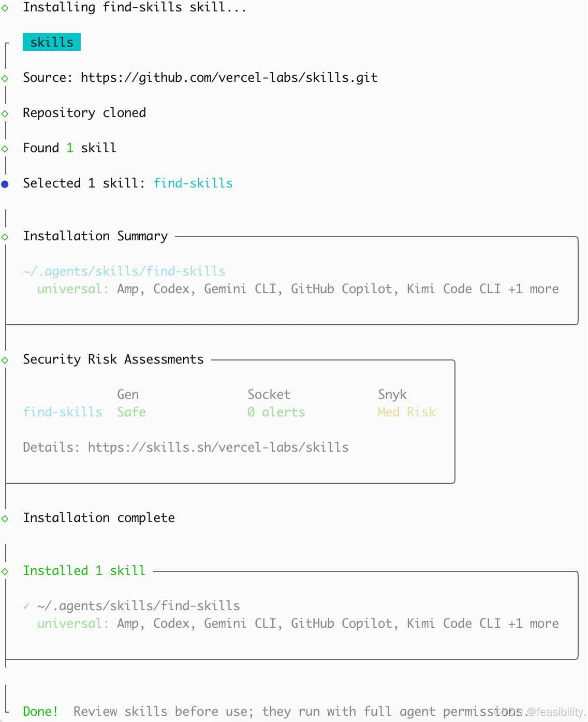Click the green Done! text
Viewport: 588px width, 722px height.
(x=40, y=712)
